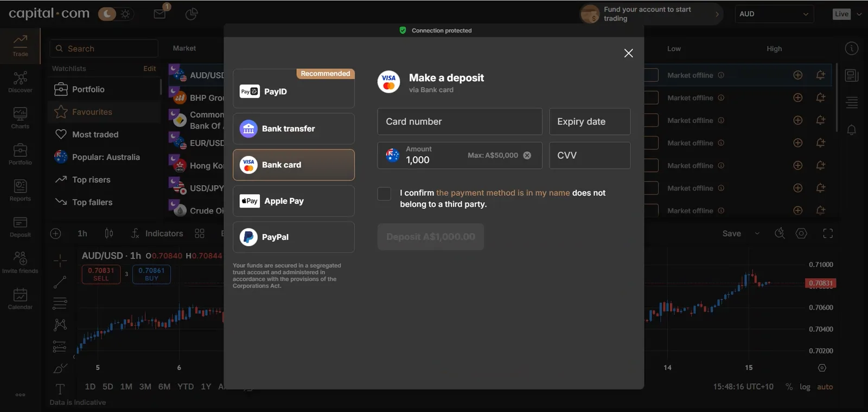Click the chart Save button
This screenshot has height=412, width=868.
point(732,234)
